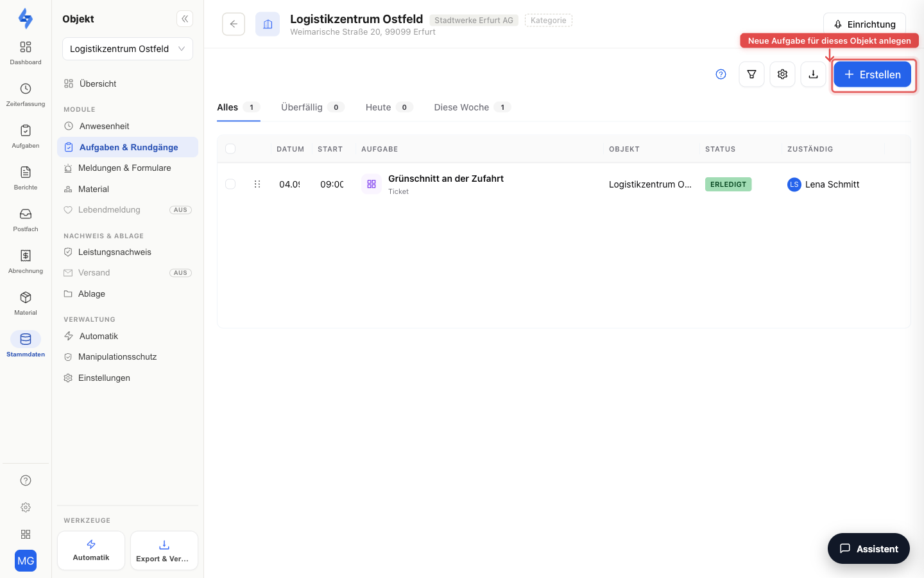Switch to the Diese Woche tab
The width and height of the screenshot is (924, 578).
(472, 107)
